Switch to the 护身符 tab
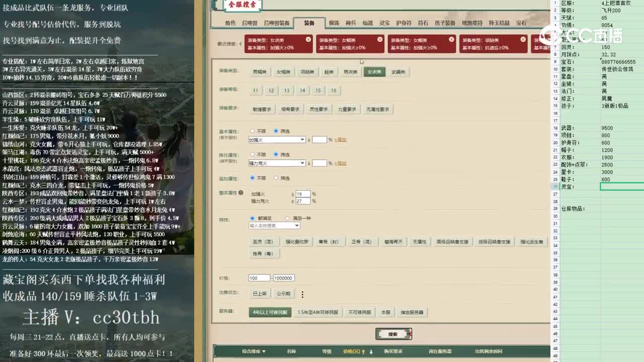The height and width of the screenshot is (362, 644). point(404,23)
